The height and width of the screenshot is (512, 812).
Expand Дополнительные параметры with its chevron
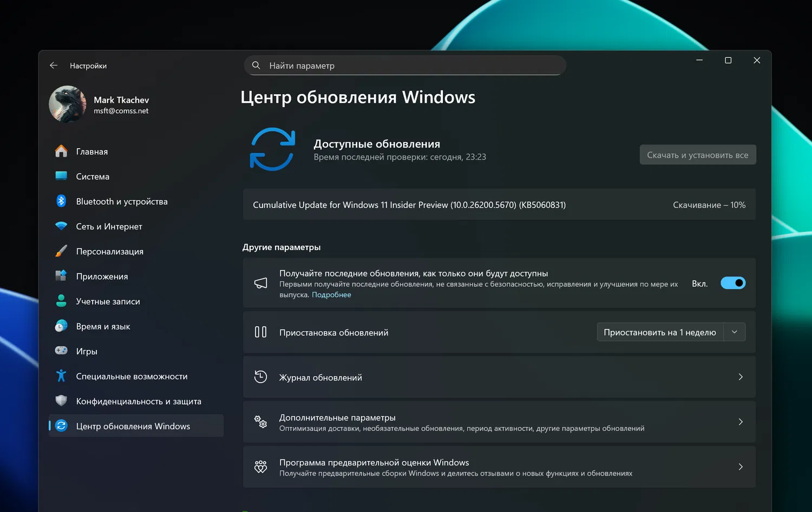point(741,422)
